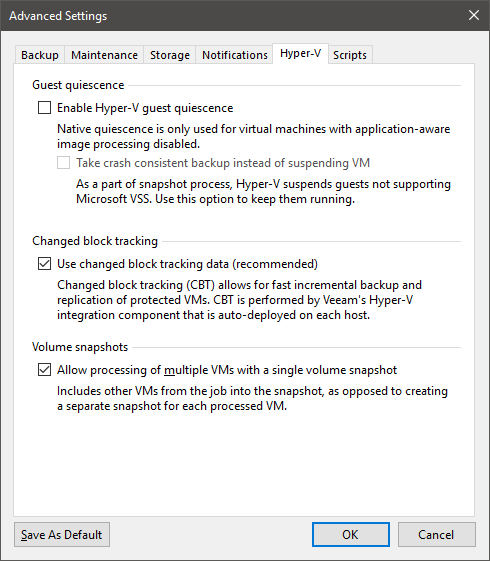
Task: Close the Advanced Settings dialog with X
Action: click(474, 15)
